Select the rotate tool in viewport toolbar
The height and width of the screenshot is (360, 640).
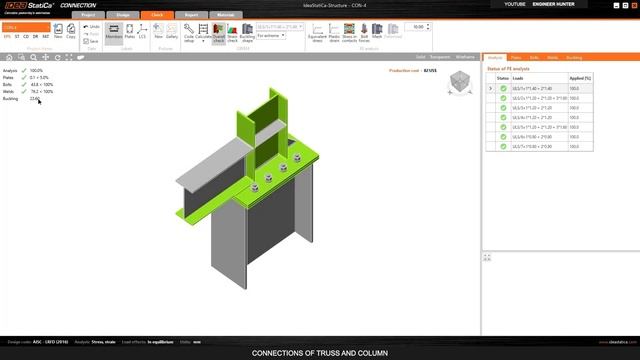pos(58,58)
